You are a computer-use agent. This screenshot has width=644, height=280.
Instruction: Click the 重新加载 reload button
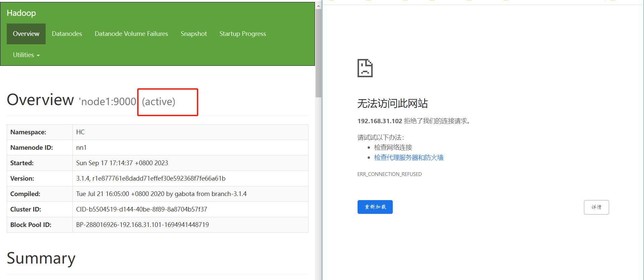375,207
